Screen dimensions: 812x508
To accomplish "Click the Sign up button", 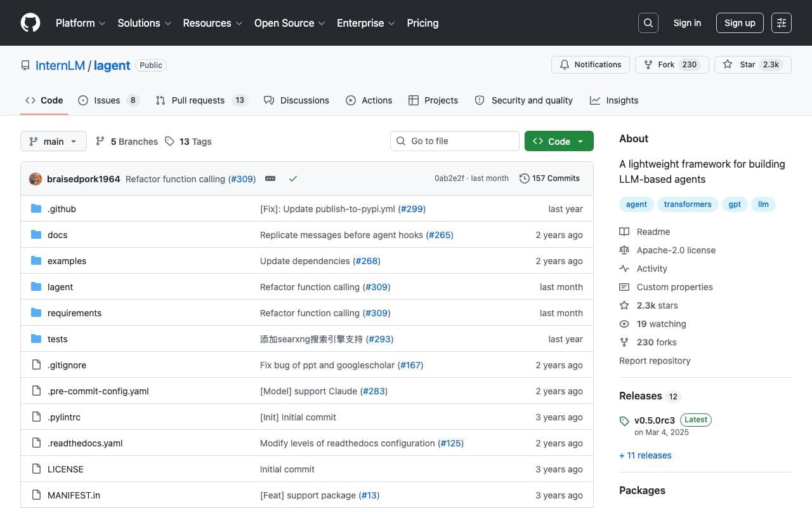I will 740,23.
